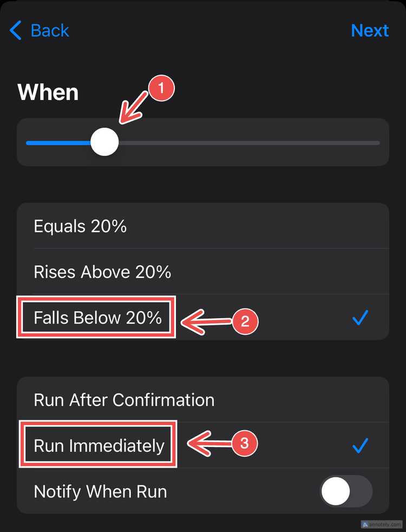Select Run After Confirmation option
Viewport: 406px width, 532px height.
[x=203, y=399]
